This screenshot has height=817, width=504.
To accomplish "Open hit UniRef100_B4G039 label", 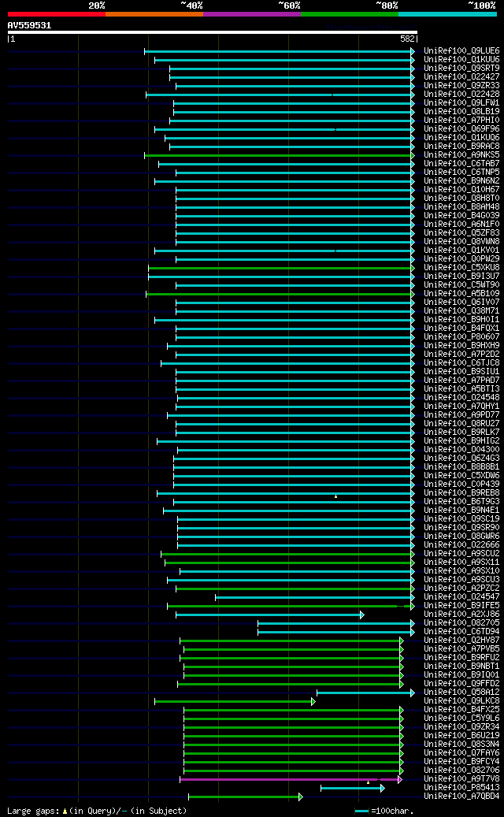I will 461,216.
